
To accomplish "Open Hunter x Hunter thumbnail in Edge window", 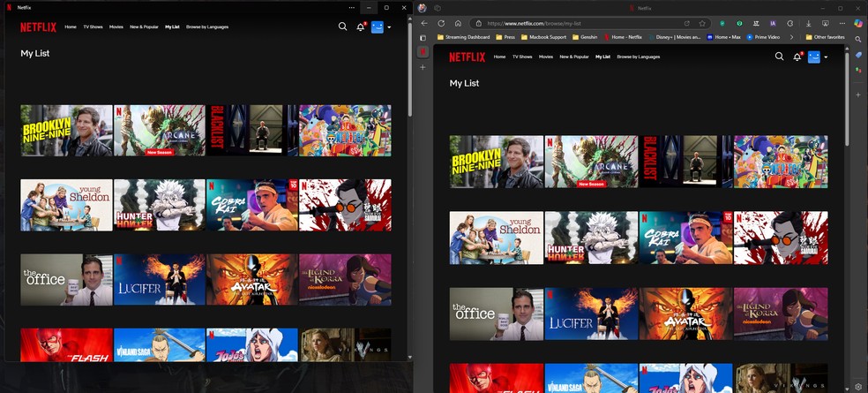I will [591, 238].
